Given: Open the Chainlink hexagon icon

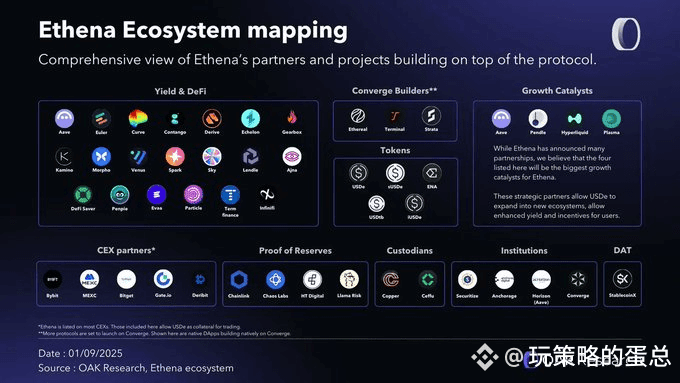Looking at the screenshot, I should click(x=239, y=280).
